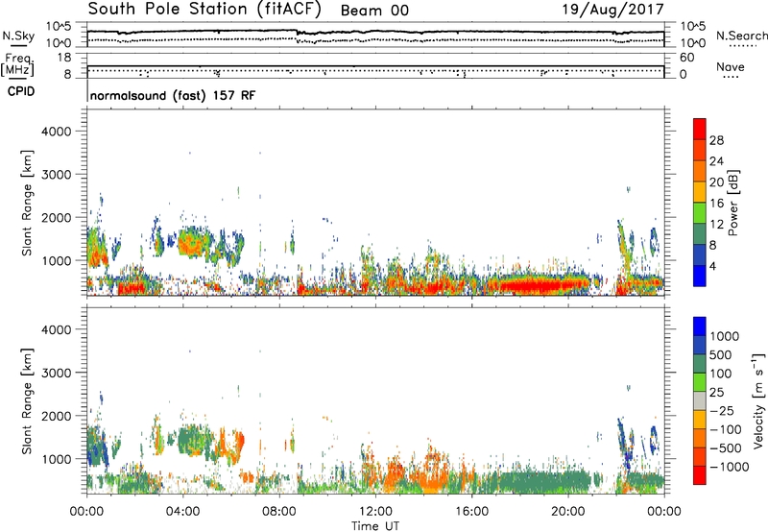Viewport: 768px width, 532px height.
Task: Click the 'South Pole Station (fitACF)' title
Action: [x=204, y=10]
